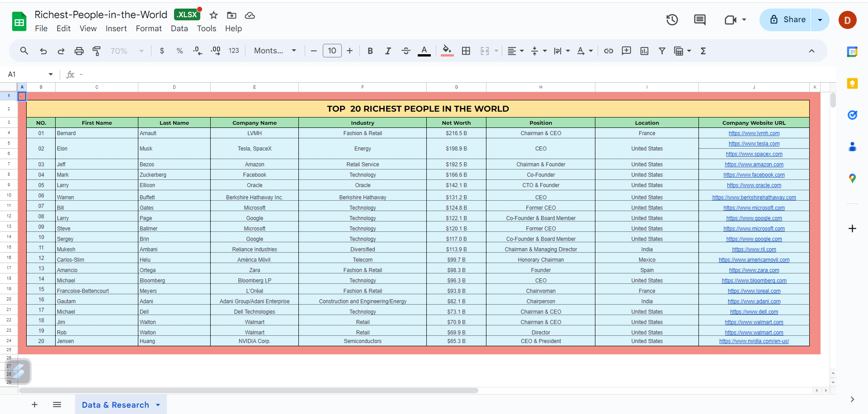Print the spreadsheet
The image size is (868, 414).
(79, 51)
